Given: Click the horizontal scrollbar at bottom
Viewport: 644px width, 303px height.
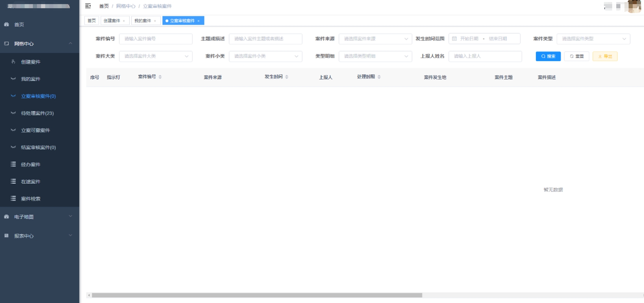Looking at the screenshot, I should [x=257, y=295].
